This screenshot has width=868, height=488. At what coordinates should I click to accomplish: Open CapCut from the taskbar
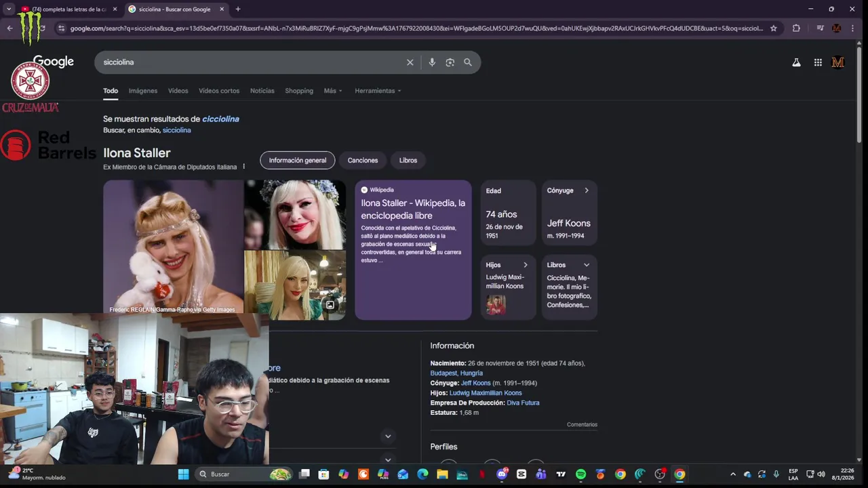point(521,474)
